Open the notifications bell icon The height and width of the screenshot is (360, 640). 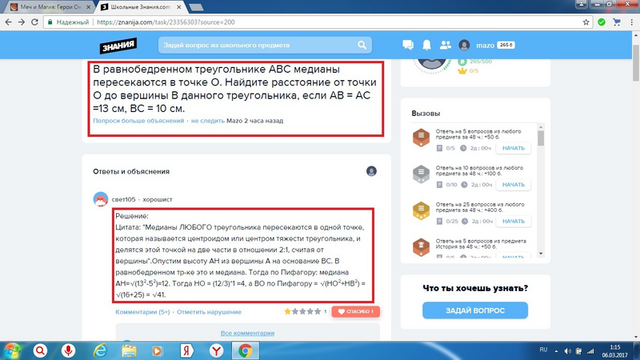(427, 45)
